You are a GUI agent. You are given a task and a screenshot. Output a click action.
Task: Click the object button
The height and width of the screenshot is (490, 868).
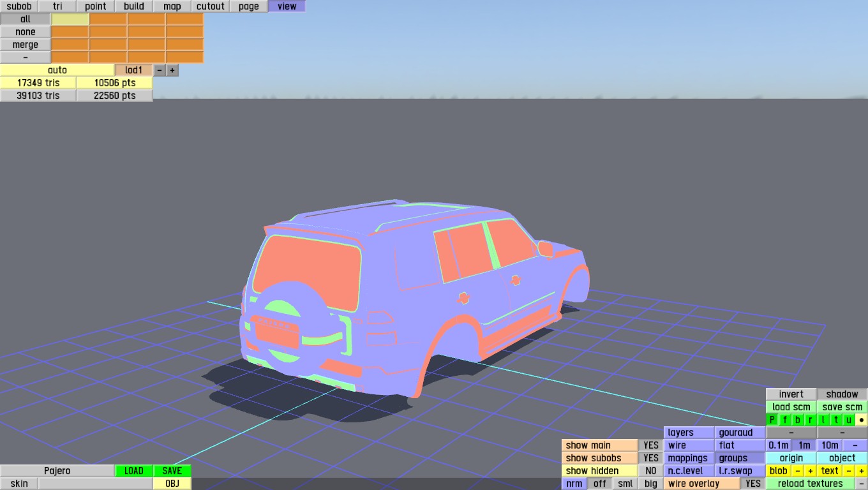[842, 458]
